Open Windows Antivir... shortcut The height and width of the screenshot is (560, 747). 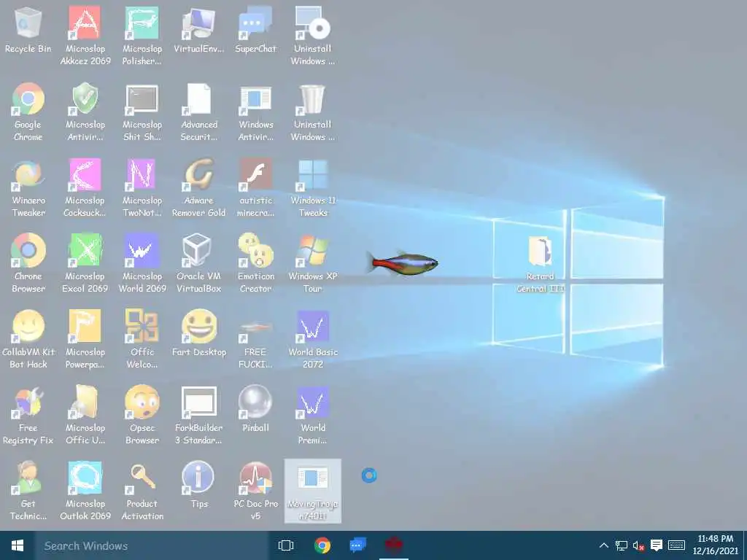click(x=256, y=112)
